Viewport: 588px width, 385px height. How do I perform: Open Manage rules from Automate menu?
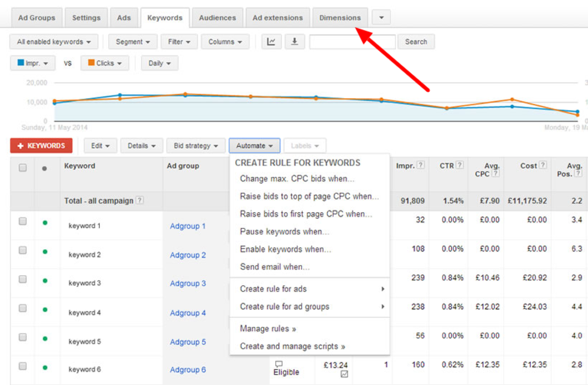[309, 329]
